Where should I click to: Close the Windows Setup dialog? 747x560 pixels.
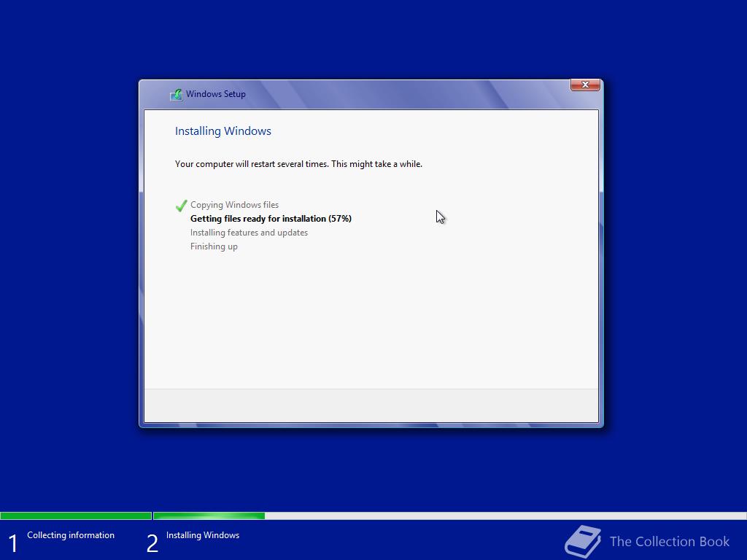pos(585,85)
